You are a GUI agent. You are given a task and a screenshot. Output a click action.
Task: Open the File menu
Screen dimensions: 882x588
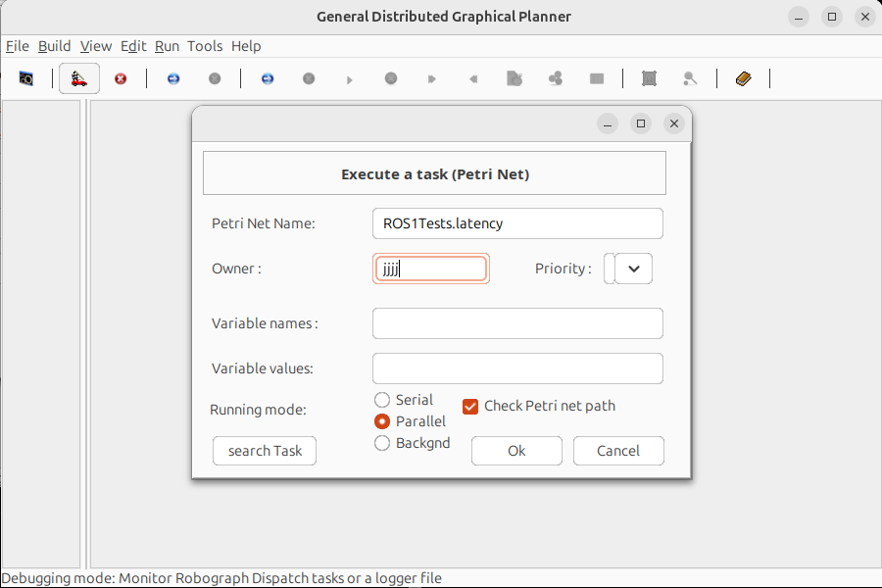(18, 46)
